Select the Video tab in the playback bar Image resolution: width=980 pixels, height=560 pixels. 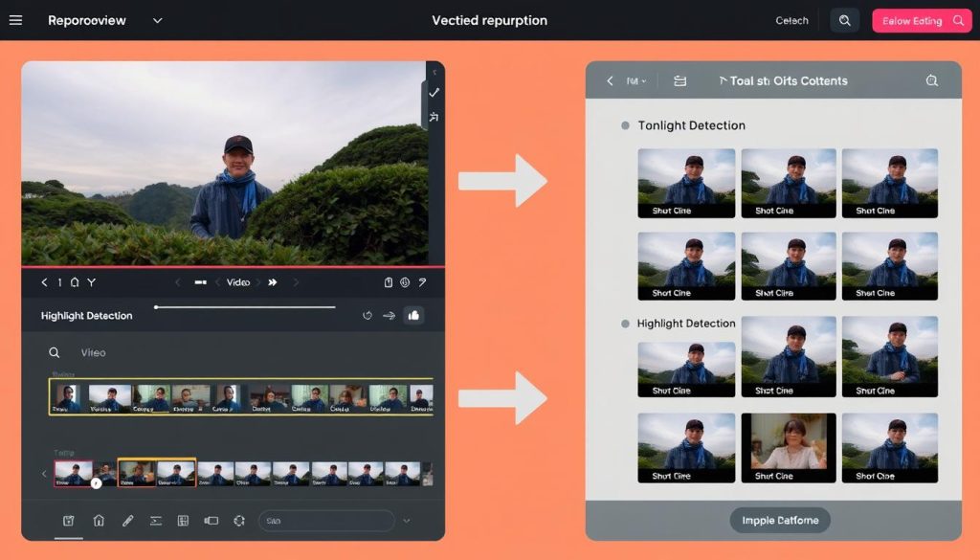[x=237, y=282]
